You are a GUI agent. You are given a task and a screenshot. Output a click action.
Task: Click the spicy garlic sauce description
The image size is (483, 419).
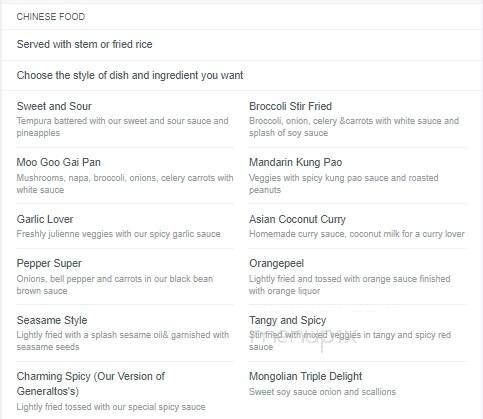pyautogui.click(x=118, y=234)
